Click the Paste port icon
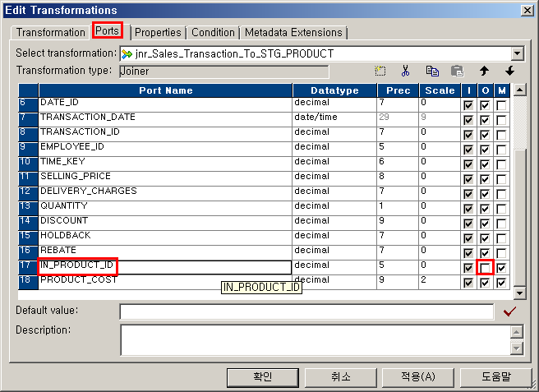The width and height of the screenshot is (539, 392). [457, 71]
